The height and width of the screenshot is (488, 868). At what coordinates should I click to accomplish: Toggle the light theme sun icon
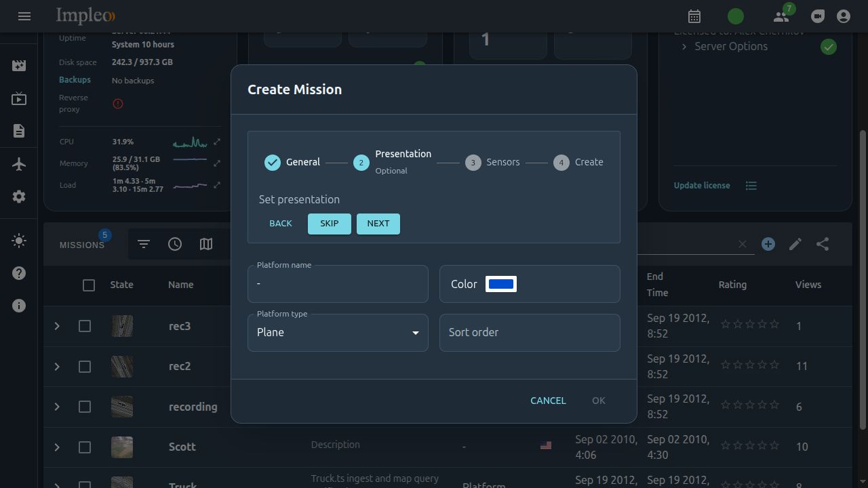19,241
